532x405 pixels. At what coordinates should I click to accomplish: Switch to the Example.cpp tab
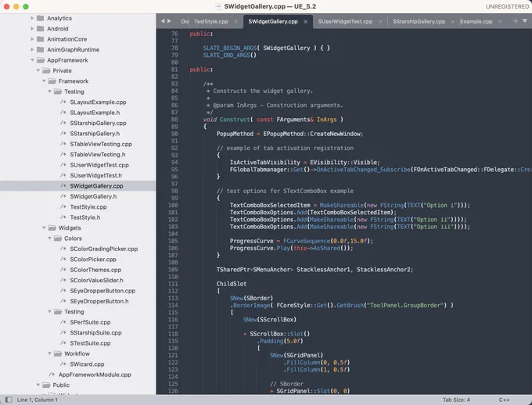(x=476, y=21)
